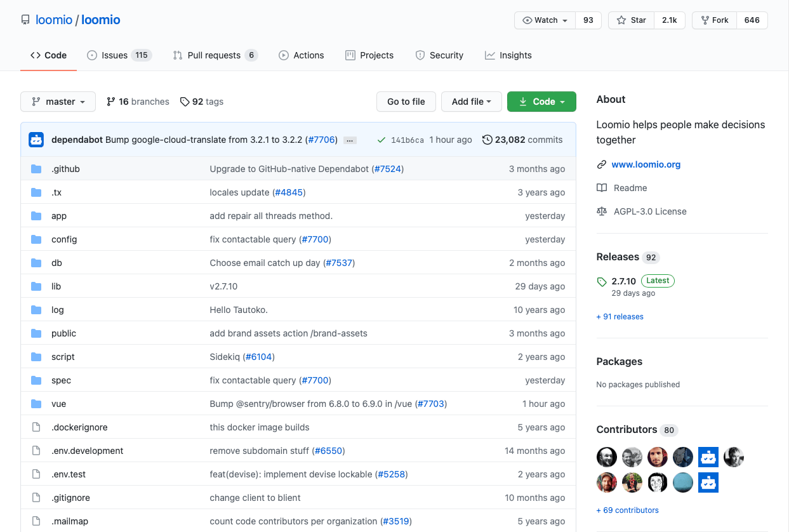789x532 pixels.
Task: Open the spec folder
Action: click(x=61, y=380)
